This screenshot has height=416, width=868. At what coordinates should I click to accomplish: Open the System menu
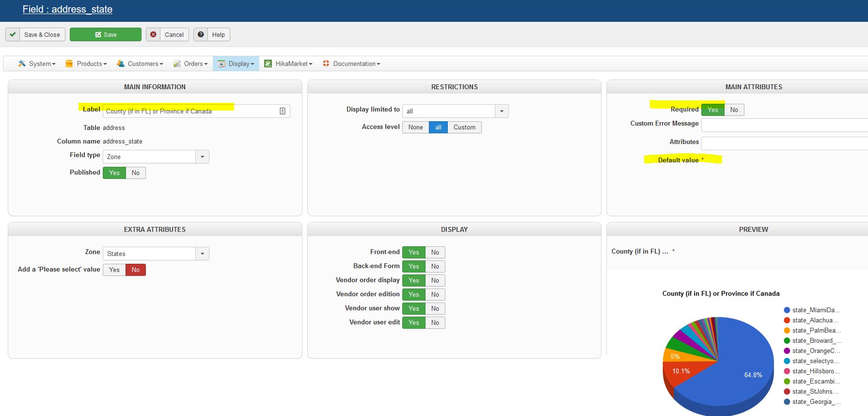[x=37, y=64]
